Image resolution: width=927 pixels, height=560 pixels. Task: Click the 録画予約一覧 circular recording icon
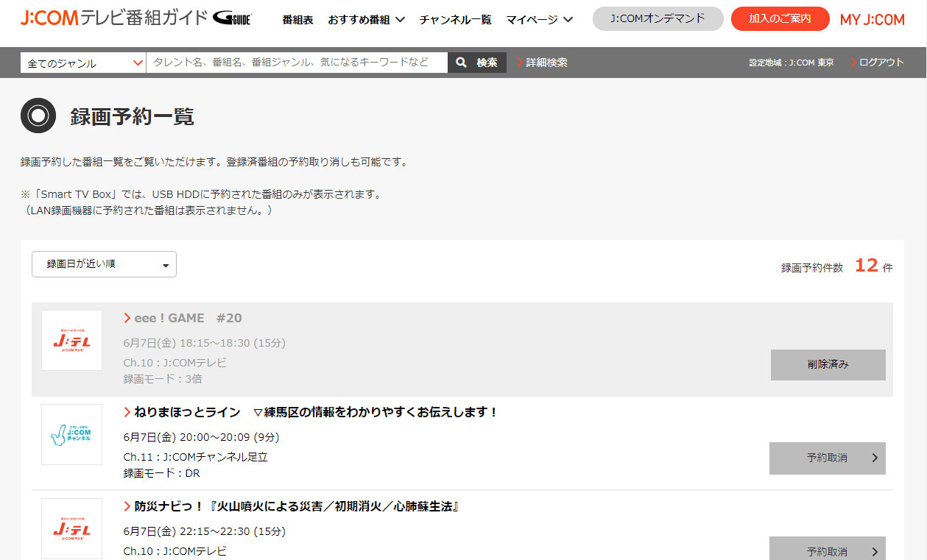[x=38, y=116]
